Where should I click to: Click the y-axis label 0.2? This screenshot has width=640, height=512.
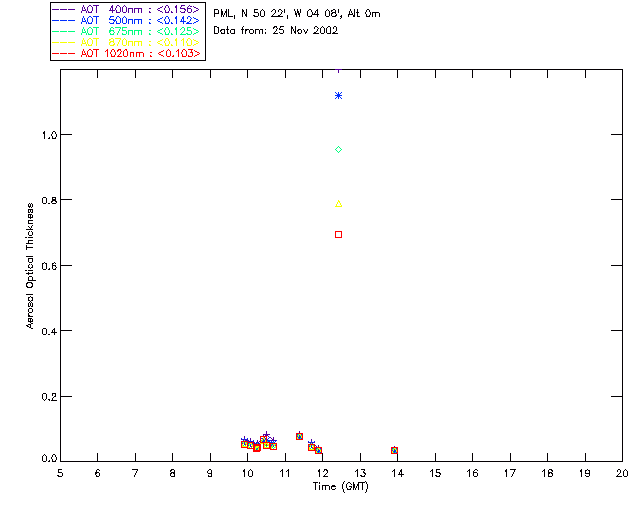click(49, 397)
